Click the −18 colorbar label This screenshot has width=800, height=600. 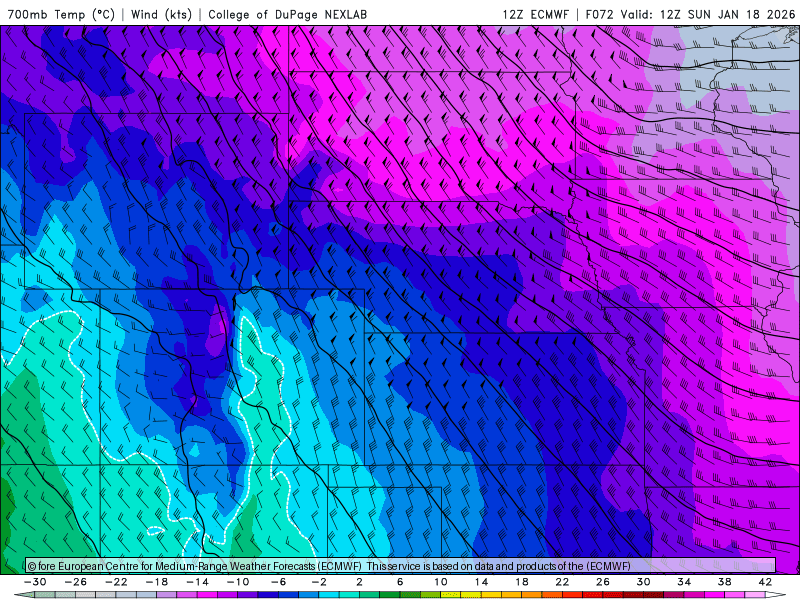157,582
